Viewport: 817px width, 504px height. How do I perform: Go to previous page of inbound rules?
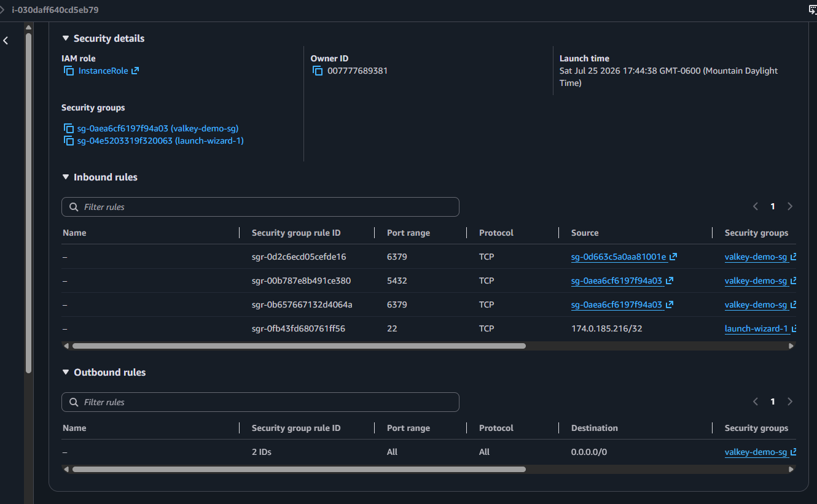pyautogui.click(x=756, y=206)
